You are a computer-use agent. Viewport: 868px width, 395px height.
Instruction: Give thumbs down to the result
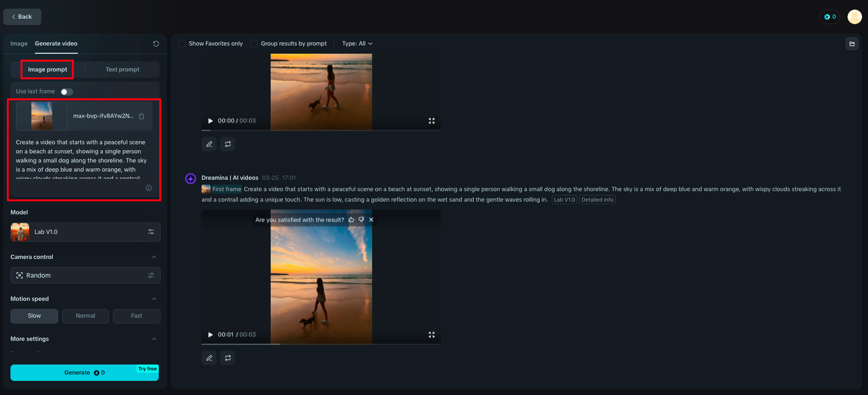pos(361,220)
